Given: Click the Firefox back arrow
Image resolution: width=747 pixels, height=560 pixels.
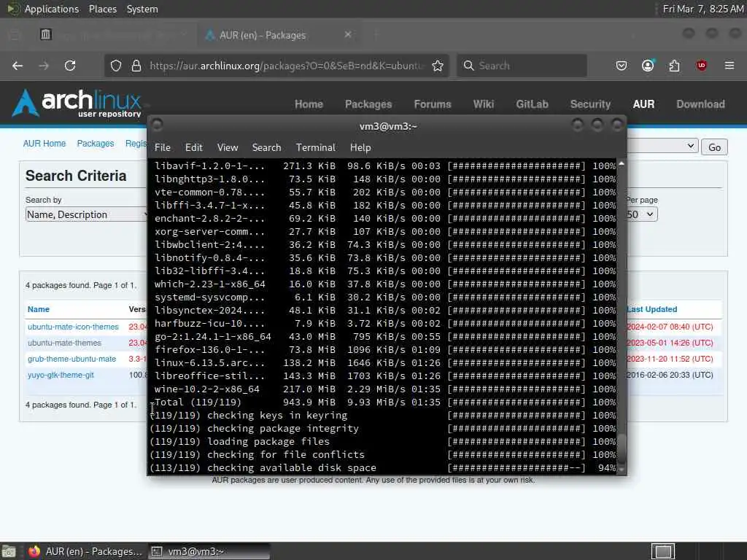Looking at the screenshot, I should [18, 66].
